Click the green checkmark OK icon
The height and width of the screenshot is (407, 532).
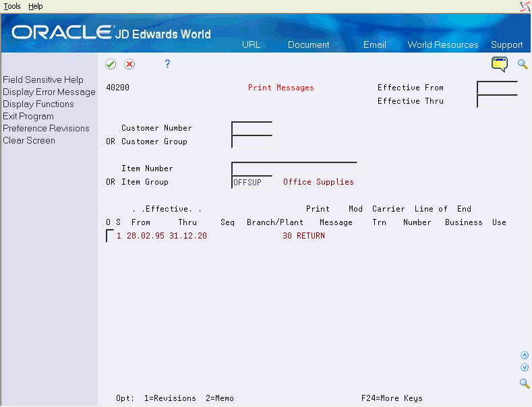[111, 64]
